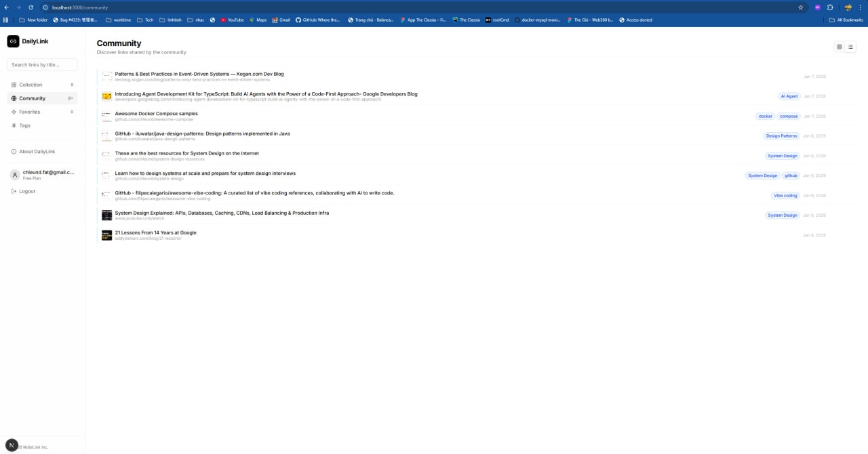Viewport: 868px width, 454px height.
Task: Click the Google Developers Blog favicon
Action: pos(106,96)
